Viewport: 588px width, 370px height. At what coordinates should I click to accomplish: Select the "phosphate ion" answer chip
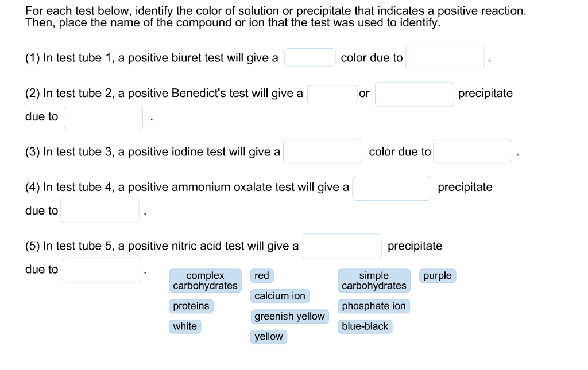[373, 306]
